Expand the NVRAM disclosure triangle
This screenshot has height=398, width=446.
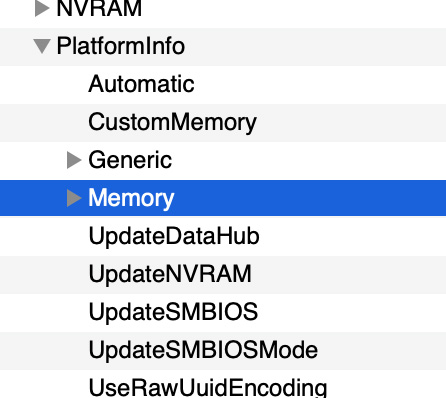pos(42,8)
